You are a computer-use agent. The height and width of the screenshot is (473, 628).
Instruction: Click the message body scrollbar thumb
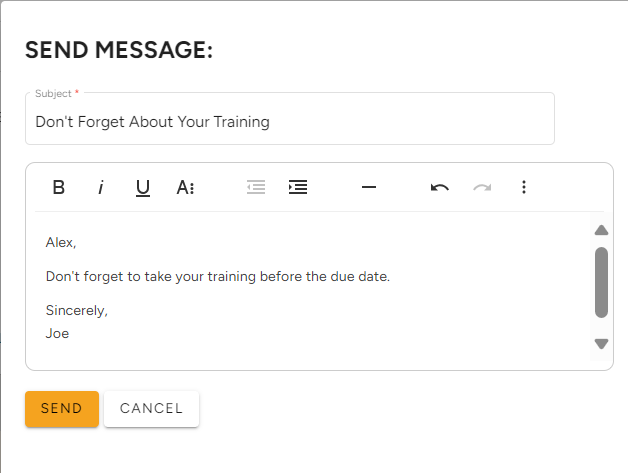[601, 282]
